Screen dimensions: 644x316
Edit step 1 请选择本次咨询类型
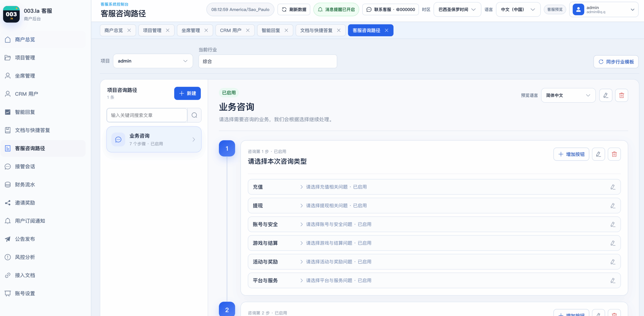598,154
